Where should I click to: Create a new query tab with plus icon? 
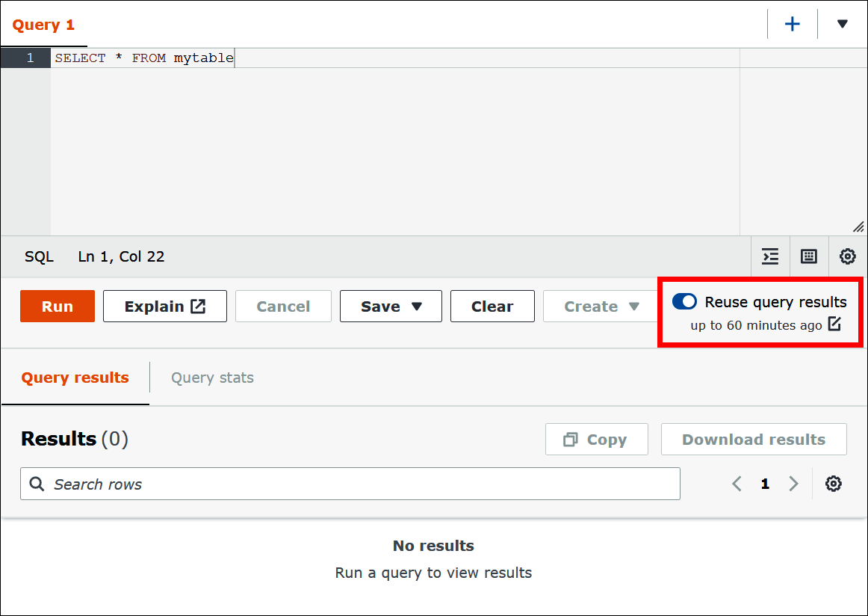click(792, 23)
